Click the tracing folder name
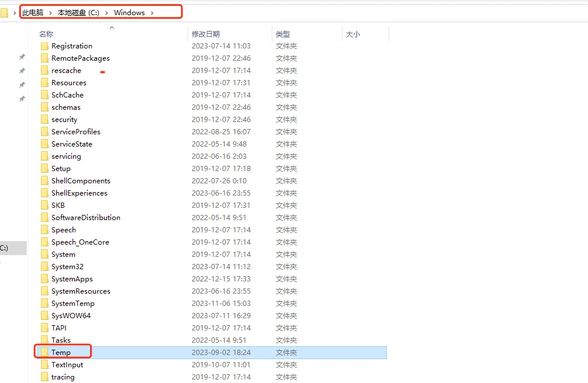 coord(63,377)
